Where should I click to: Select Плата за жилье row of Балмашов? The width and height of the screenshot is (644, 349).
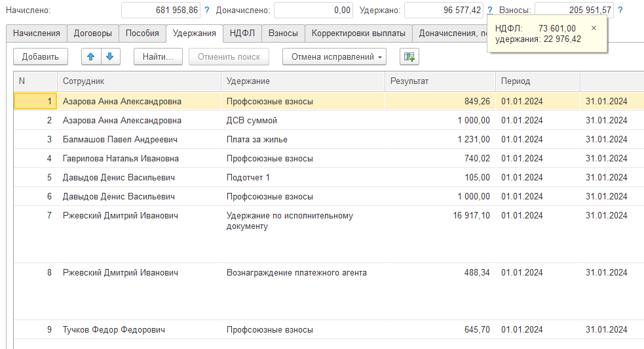click(329, 139)
